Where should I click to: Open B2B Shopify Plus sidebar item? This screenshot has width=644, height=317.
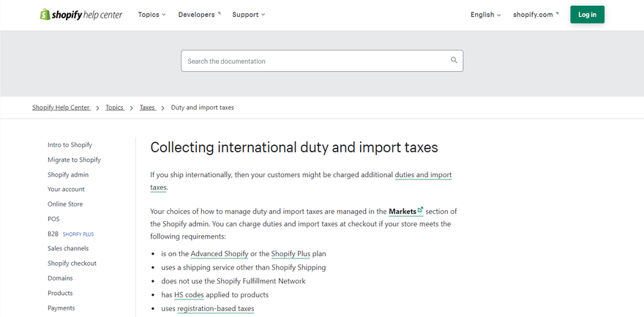pyautogui.click(x=71, y=234)
